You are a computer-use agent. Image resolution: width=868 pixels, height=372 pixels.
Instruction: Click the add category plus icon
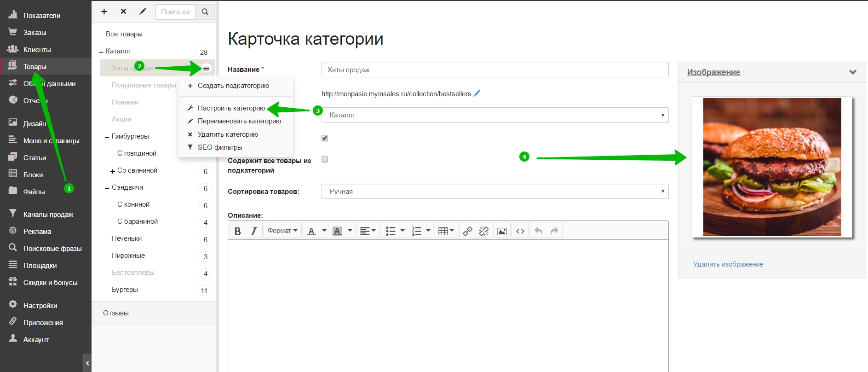click(x=104, y=12)
